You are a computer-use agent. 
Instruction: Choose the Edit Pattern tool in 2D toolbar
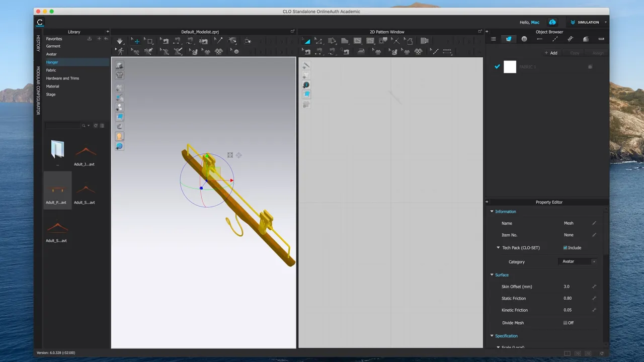(318, 41)
